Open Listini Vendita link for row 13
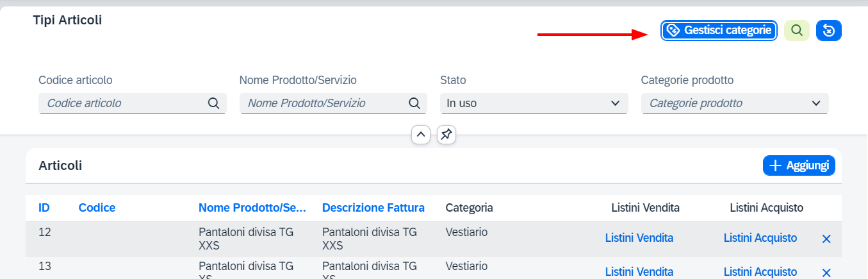Viewport: 868px width, 279px height. [x=639, y=272]
